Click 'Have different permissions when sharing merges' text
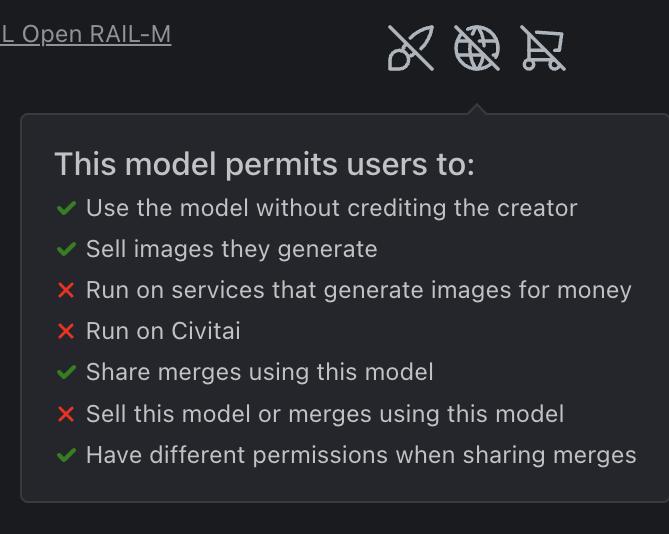Screen dimensions: 669x534 (x=361, y=455)
